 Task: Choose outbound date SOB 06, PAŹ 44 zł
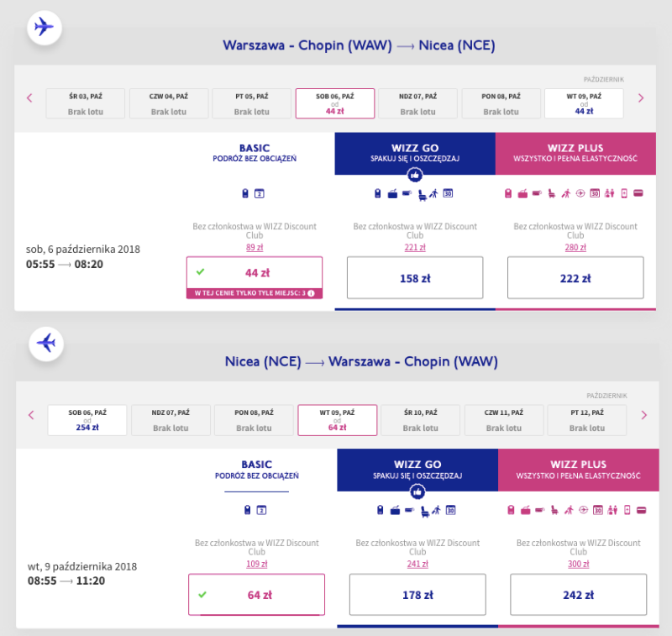(335, 103)
